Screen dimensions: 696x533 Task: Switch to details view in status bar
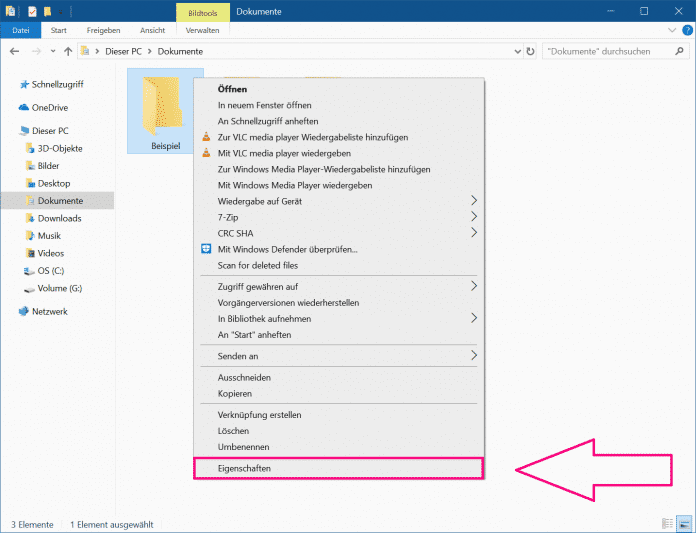tap(667, 524)
